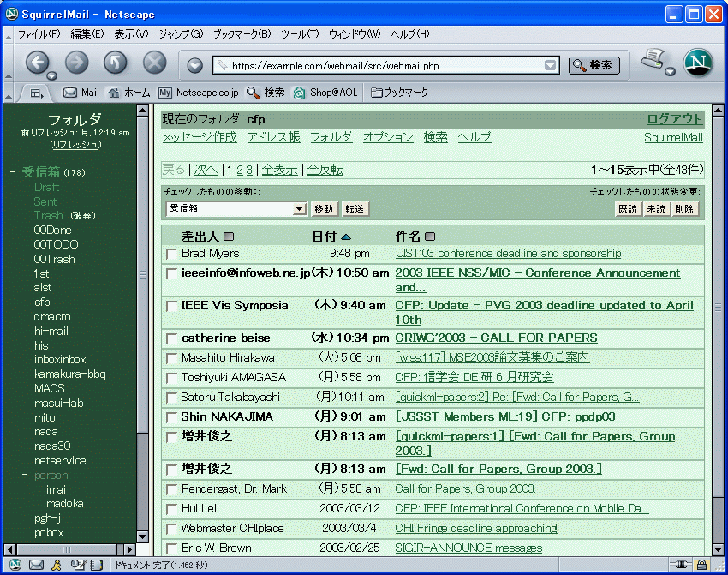
Task: Click the round button left of the URL bar
Action: [x=194, y=65]
